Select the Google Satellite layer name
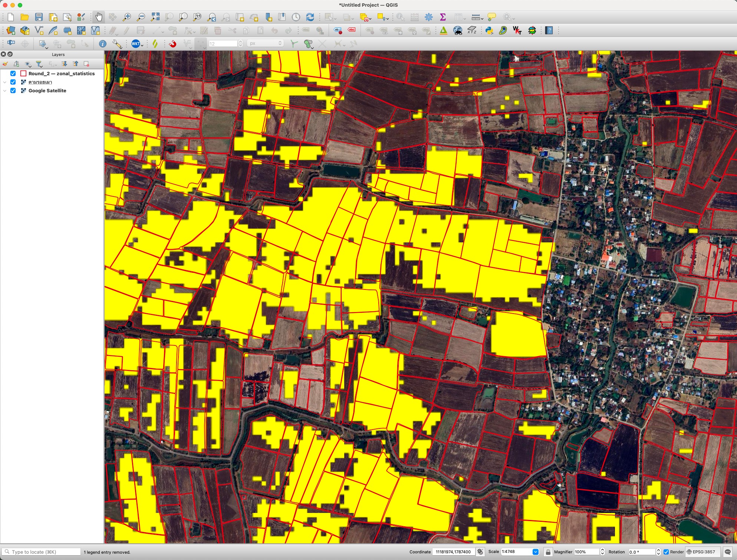 [x=47, y=90]
